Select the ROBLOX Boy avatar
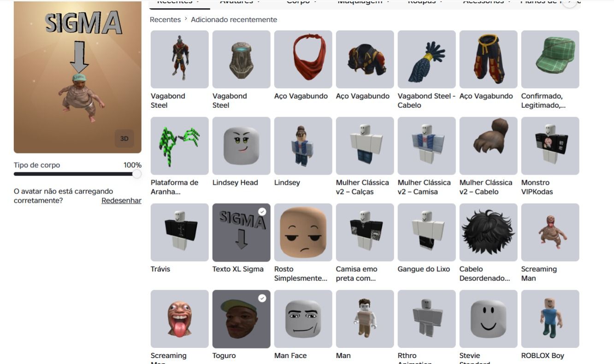Screen dimensions: 614x364 point(550,319)
